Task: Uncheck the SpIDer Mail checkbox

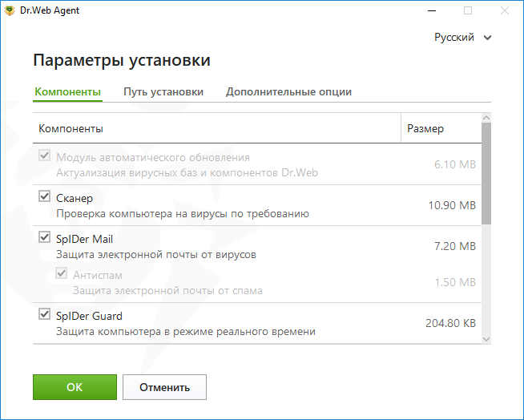Action: click(x=44, y=236)
